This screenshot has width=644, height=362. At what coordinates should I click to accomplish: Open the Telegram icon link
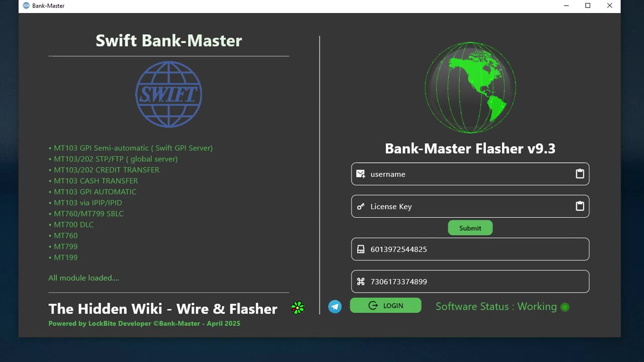(x=335, y=306)
